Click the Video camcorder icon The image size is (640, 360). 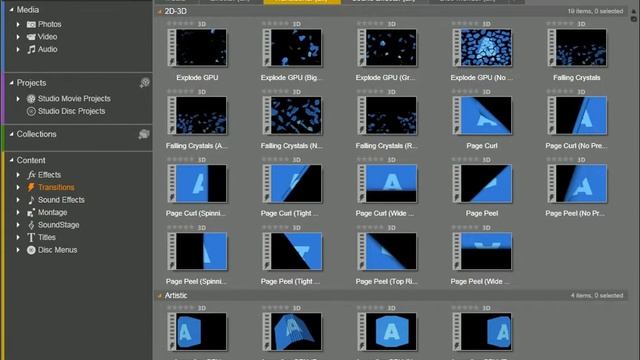point(31,37)
